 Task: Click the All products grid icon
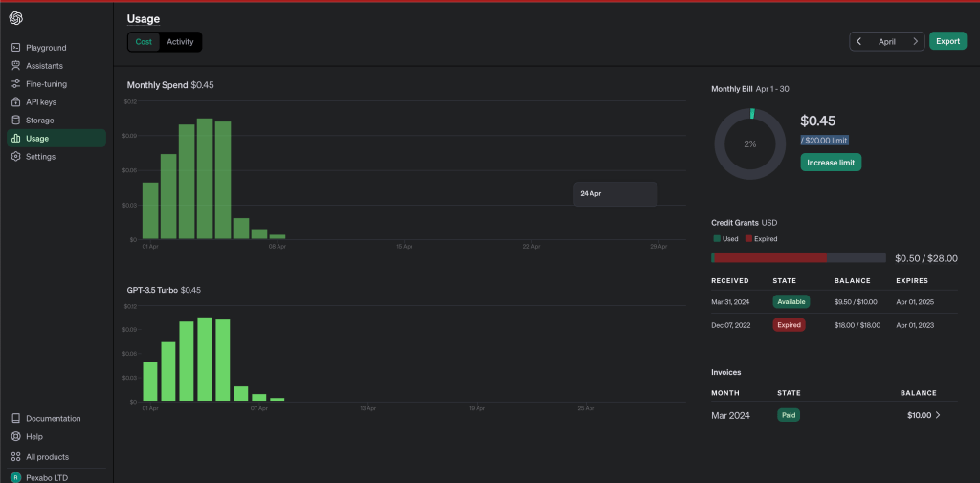pyautogui.click(x=15, y=457)
